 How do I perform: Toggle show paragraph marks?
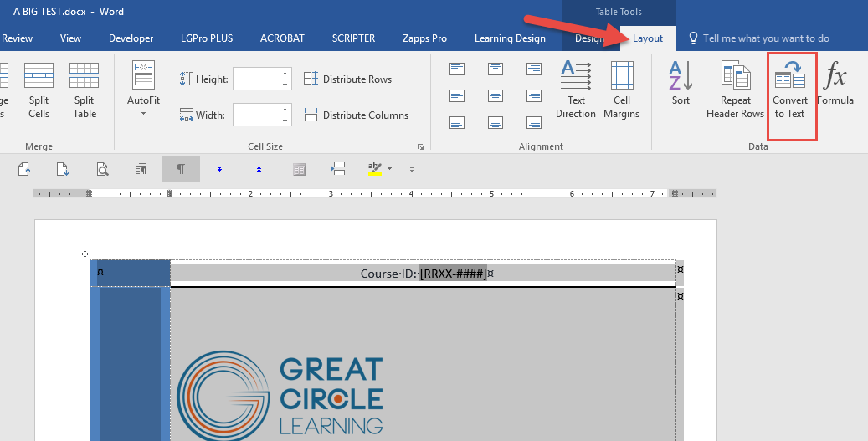(x=181, y=169)
